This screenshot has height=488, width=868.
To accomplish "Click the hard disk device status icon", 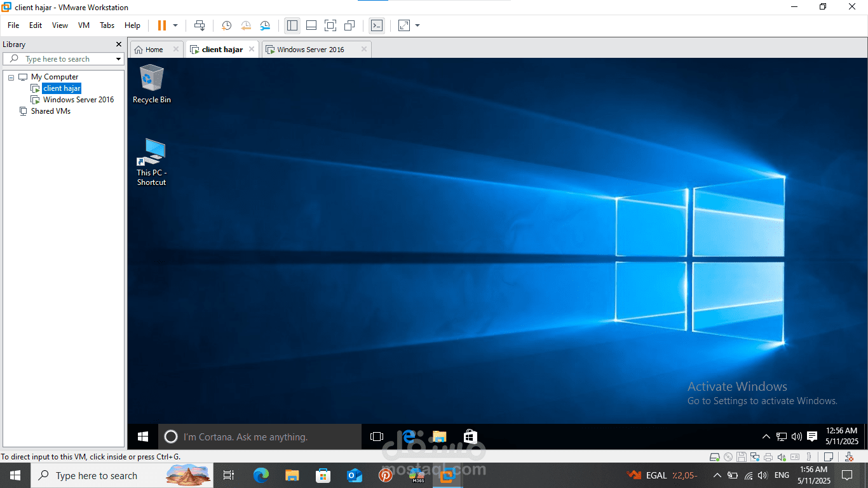I will point(715,457).
